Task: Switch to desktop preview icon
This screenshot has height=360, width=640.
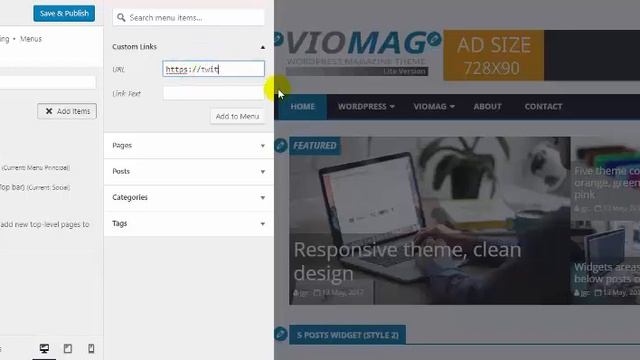Action: click(44, 349)
